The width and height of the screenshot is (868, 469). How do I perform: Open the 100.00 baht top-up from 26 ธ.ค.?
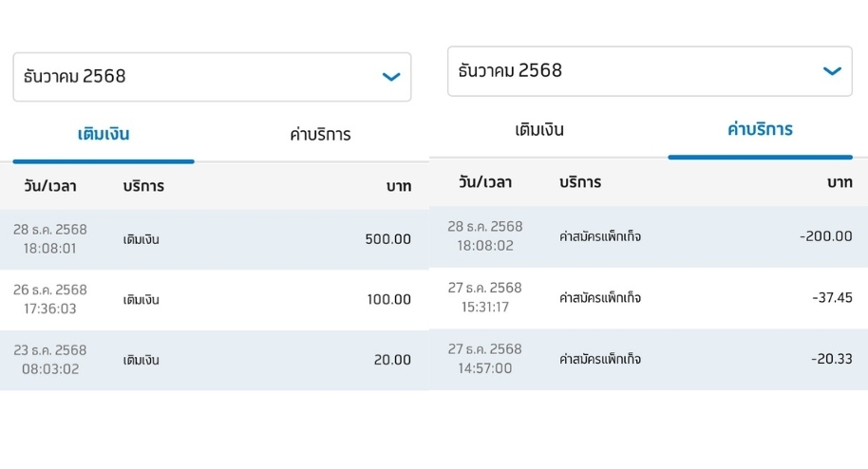pyautogui.click(x=213, y=299)
